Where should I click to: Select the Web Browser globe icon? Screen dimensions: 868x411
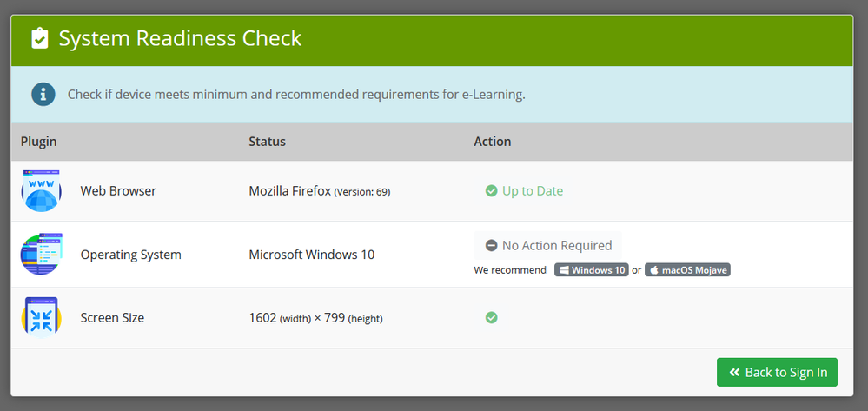[41, 191]
